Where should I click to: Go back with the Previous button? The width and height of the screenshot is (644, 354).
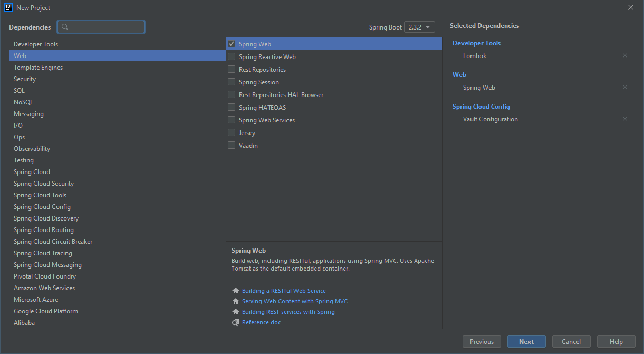[x=482, y=341]
